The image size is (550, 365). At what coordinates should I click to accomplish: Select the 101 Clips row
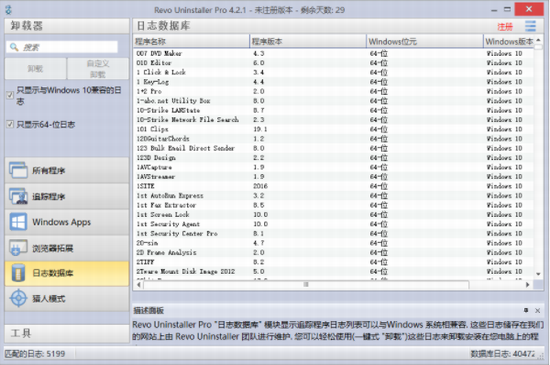point(333,129)
